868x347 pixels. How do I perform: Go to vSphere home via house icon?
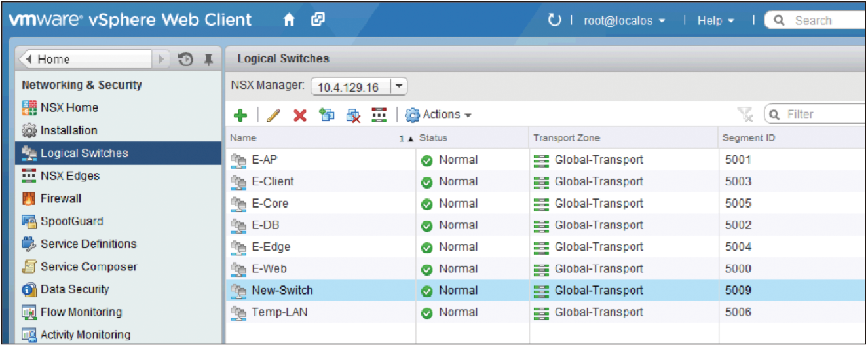289,20
